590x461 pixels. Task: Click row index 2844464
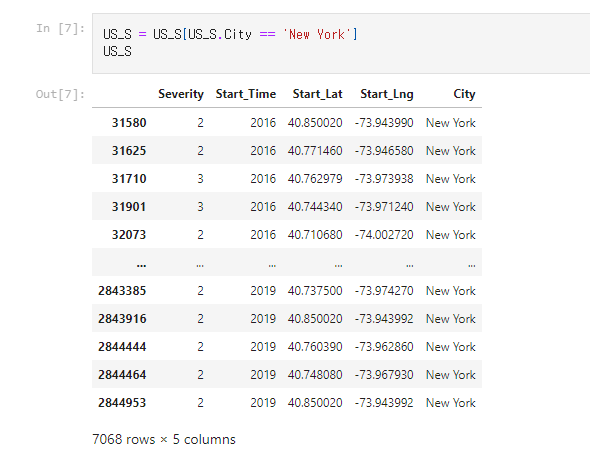122,375
